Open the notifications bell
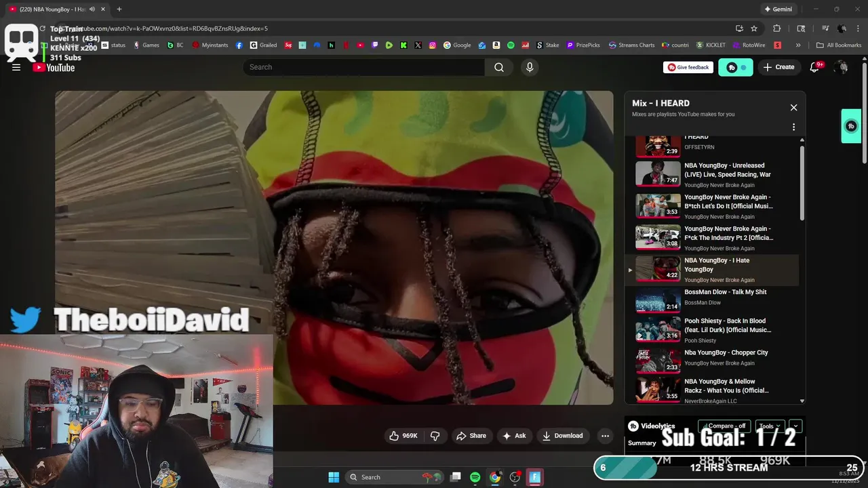 click(x=815, y=67)
